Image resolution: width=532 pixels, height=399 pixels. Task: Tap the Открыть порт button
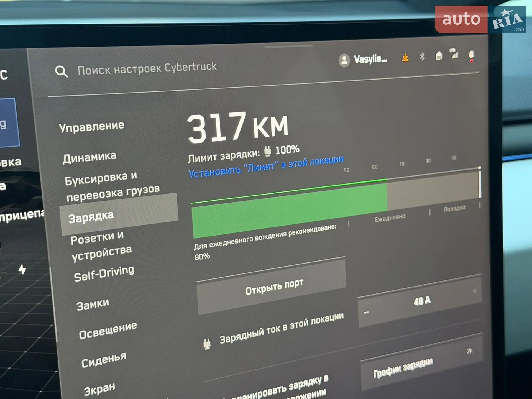click(x=272, y=287)
